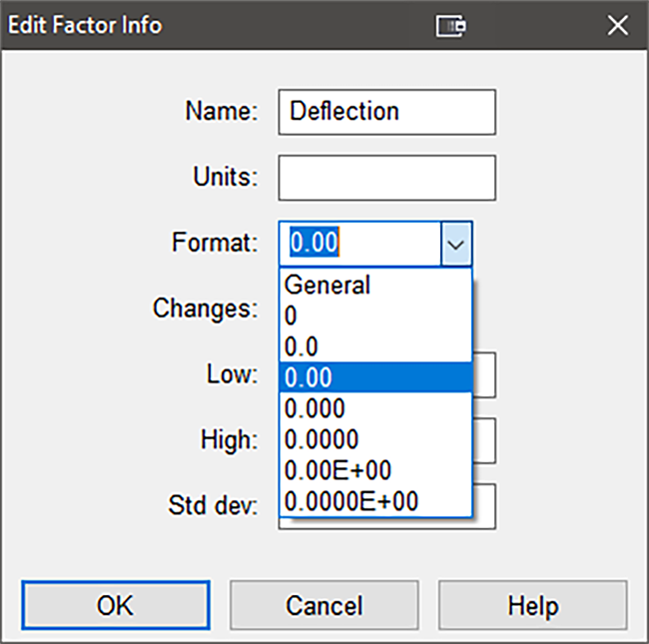Pick the 0.0 format option
This screenshot has width=649, height=644.
point(374,346)
